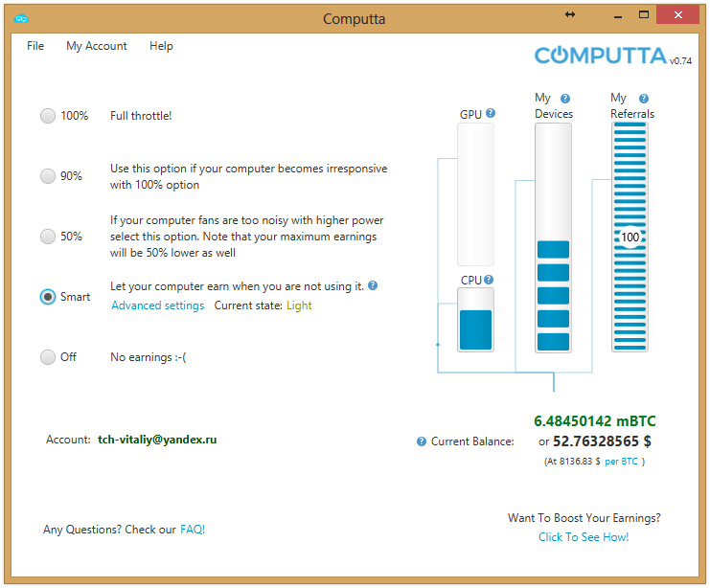Maximize the Computta window

(644, 15)
